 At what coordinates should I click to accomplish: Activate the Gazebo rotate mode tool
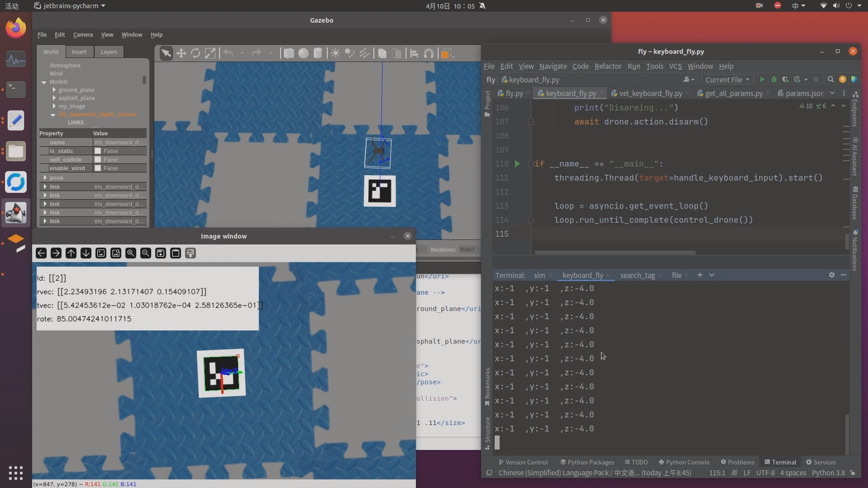196,53
